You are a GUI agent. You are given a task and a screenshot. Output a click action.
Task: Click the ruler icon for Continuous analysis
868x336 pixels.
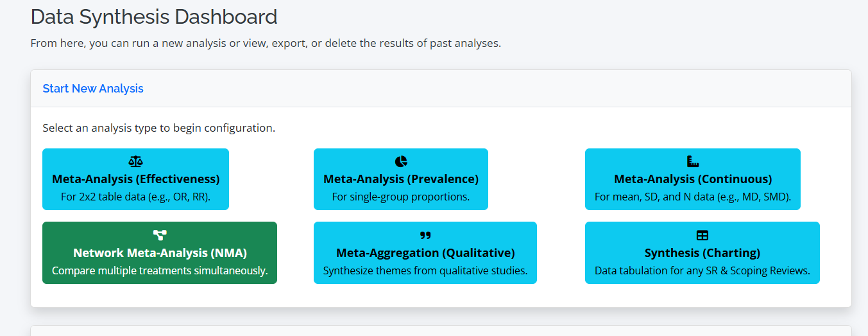(693, 161)
